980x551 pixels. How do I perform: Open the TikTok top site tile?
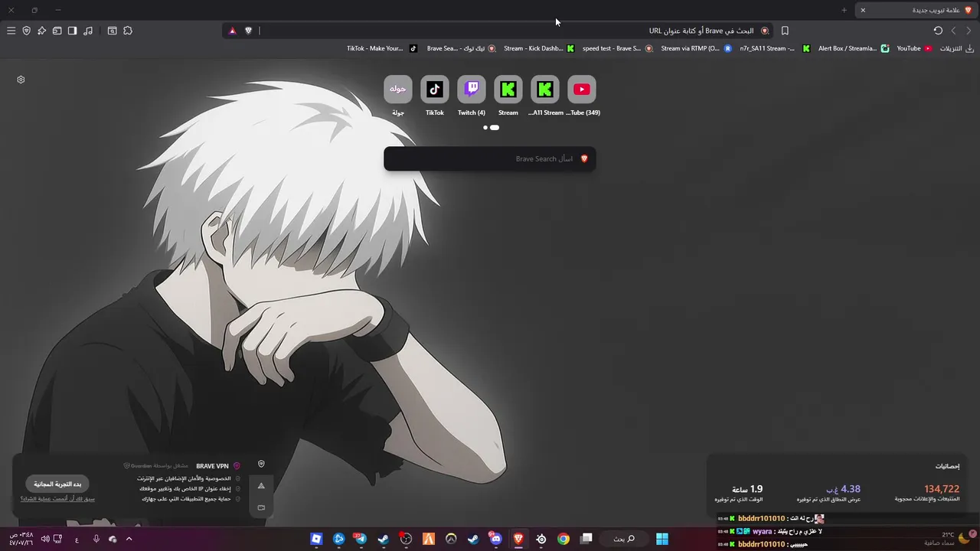point(435,96)
